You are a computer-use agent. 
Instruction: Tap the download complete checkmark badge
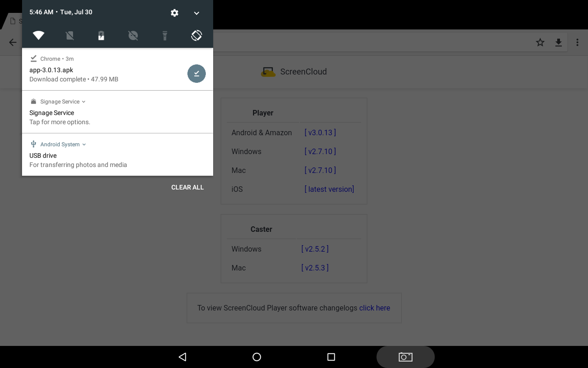click(197, 74)
